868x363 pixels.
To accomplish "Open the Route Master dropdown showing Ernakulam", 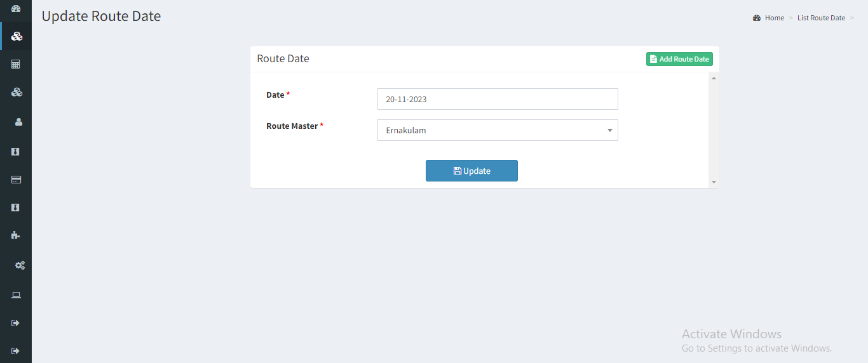I will click(x=498, y=130).
